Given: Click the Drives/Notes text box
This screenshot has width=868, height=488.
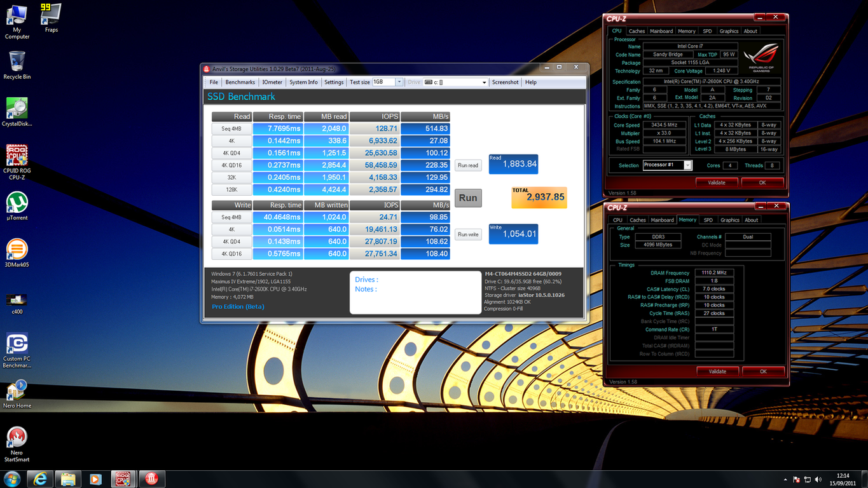Looking at the screenshot, I should click(x=415, y=292).
